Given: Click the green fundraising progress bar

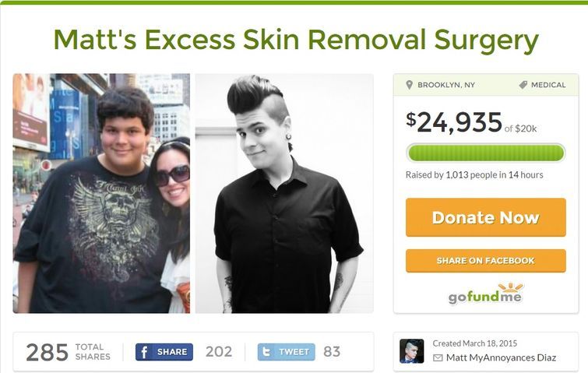Looking at the screenshot, I should click(x=486, y=153).
